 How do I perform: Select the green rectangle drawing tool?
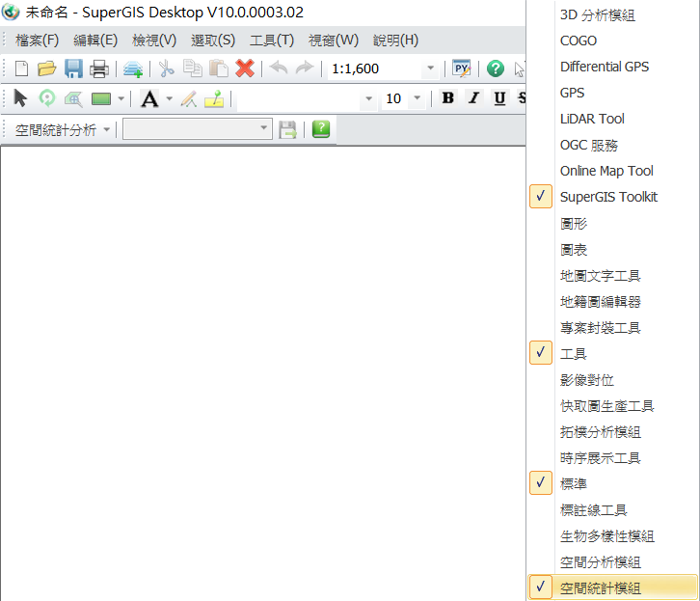(101, 98)
